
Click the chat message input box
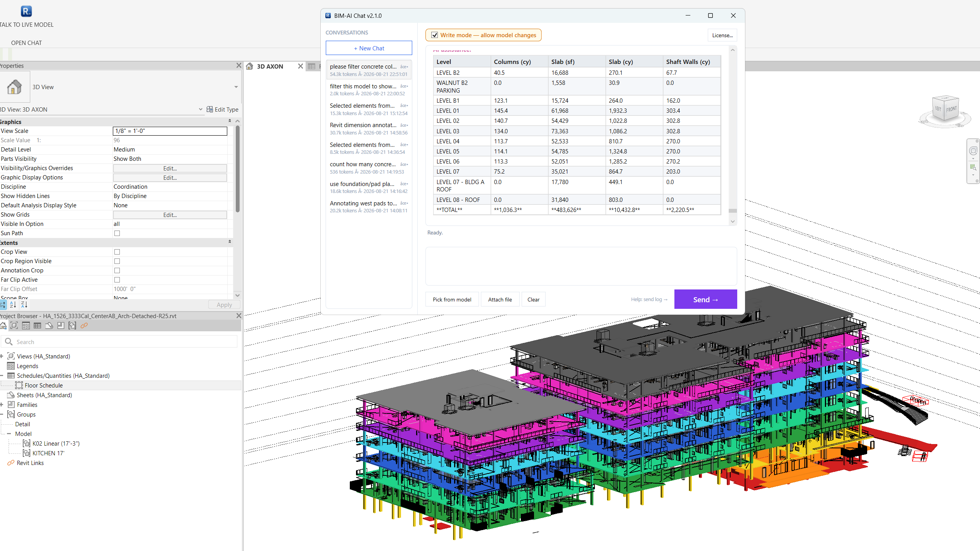[581, 267]
